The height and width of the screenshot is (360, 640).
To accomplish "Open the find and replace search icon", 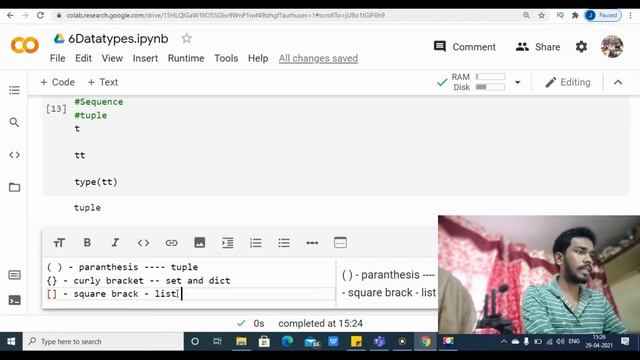I will click(x=14, y=122).
